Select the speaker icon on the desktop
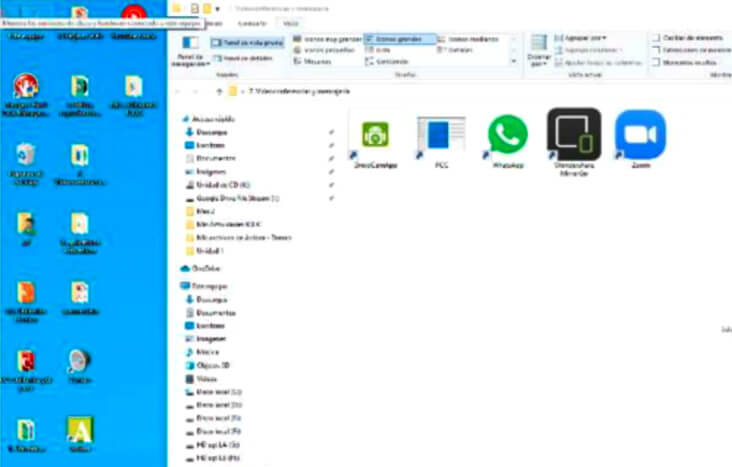 79,366
